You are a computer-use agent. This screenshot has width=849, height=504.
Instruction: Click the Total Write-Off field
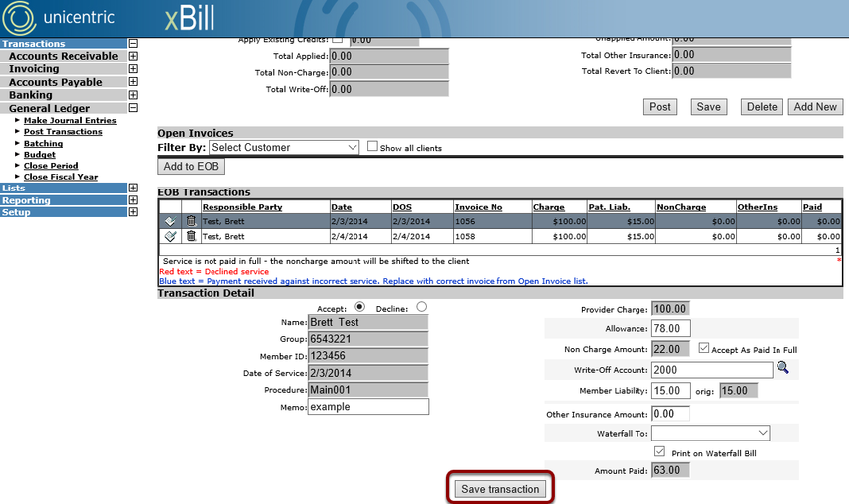click(x=389, y=89)
